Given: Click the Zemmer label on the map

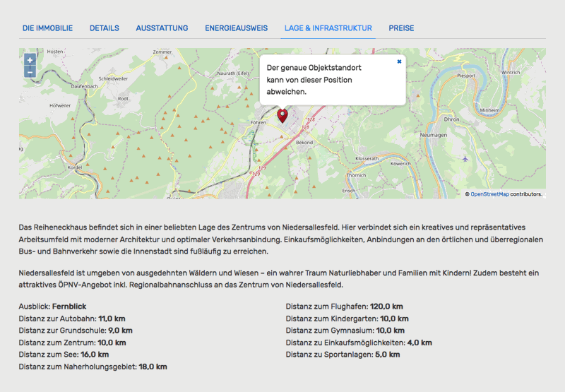Looking at the screenshot, I should coord(162,52).
